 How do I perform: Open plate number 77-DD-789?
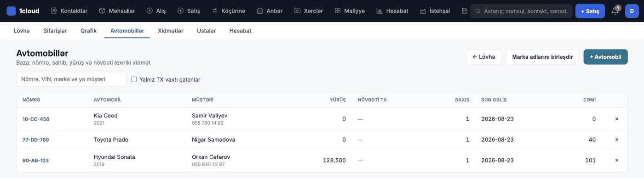(36, 140)
